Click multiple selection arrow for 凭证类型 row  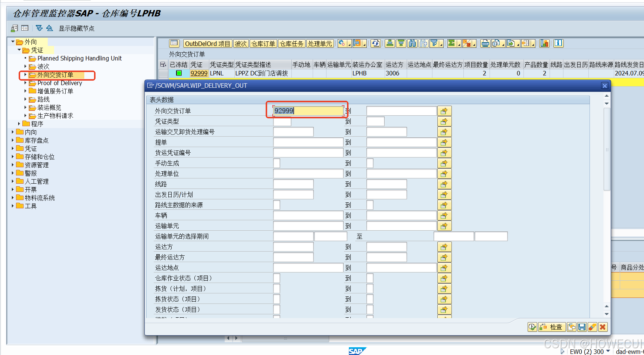(x=444, y=121)
